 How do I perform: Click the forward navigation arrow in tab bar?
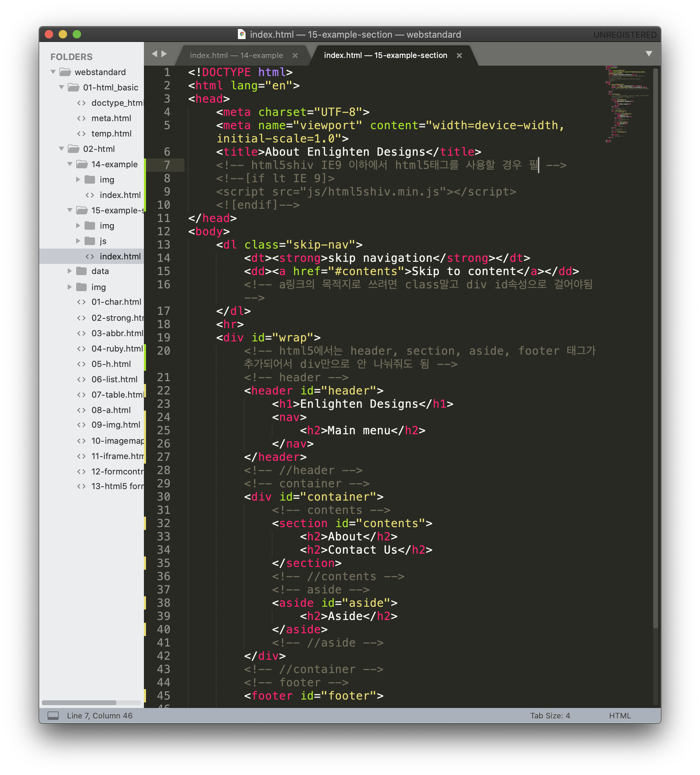click(164, 54)
